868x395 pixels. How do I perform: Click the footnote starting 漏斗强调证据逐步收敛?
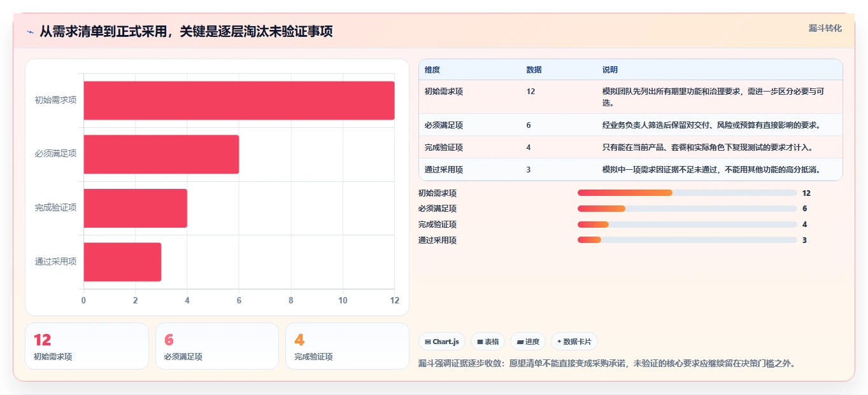point(606,364)
